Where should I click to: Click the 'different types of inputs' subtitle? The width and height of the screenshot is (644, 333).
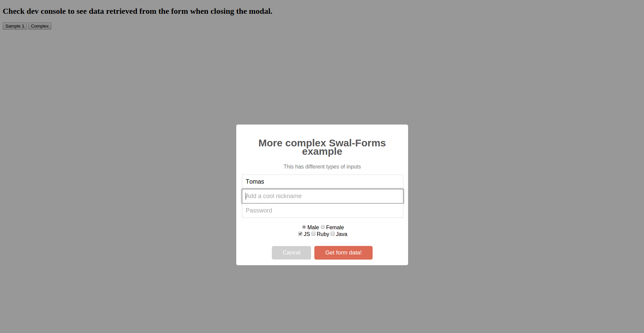[322, 167]
